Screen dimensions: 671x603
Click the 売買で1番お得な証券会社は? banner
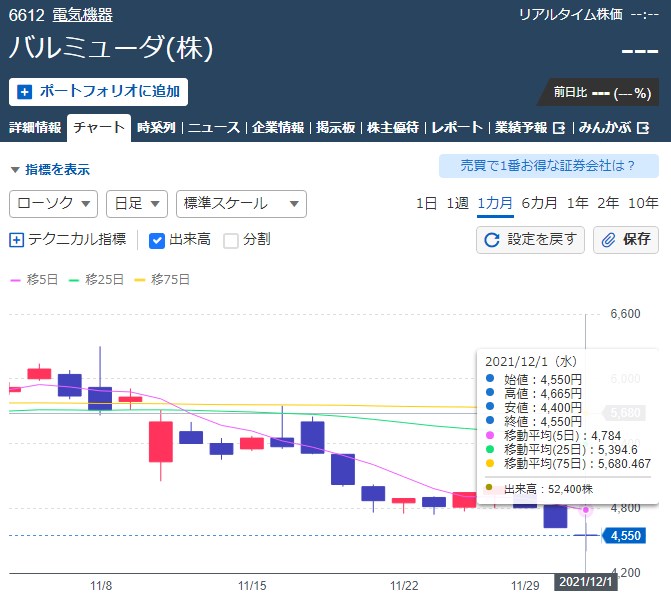549,166
